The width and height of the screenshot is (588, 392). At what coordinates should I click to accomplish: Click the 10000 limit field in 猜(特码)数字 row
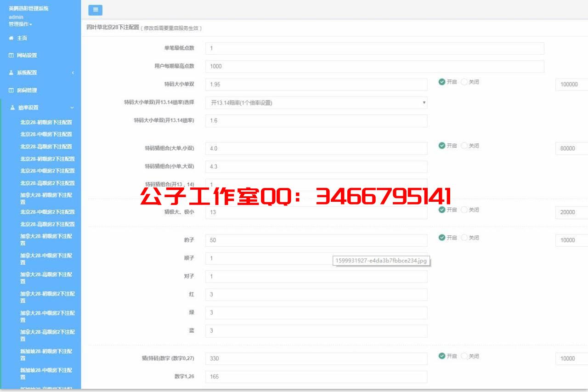click(571, 359)
